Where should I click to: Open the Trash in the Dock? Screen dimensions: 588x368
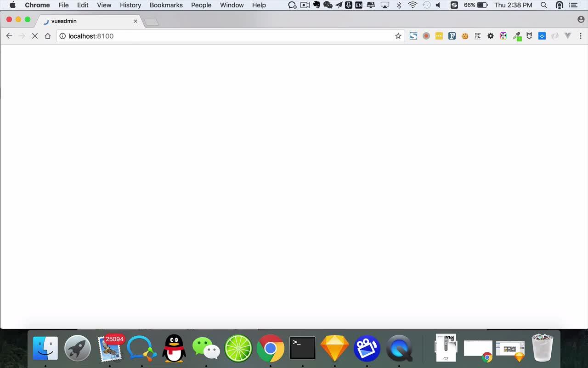tap(543, 348)
